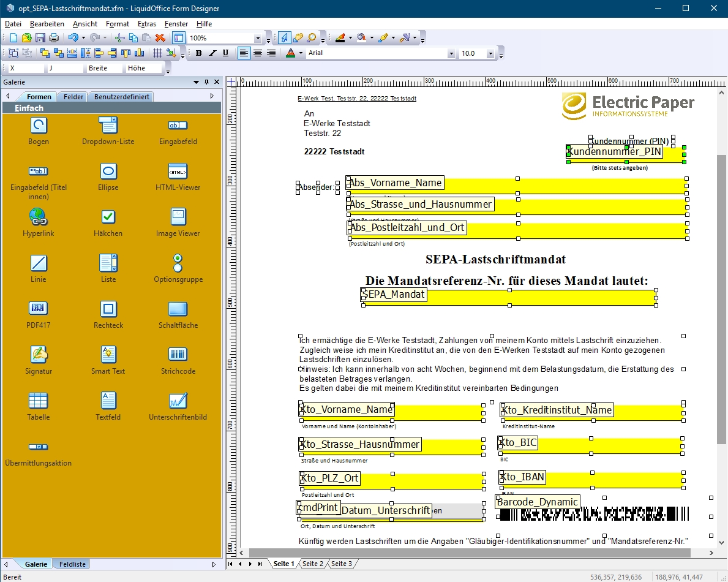This screenshot has width=728, height=582.
Task: Pick the Häkchen checkbox gallery item
Action: pos(108,224)
